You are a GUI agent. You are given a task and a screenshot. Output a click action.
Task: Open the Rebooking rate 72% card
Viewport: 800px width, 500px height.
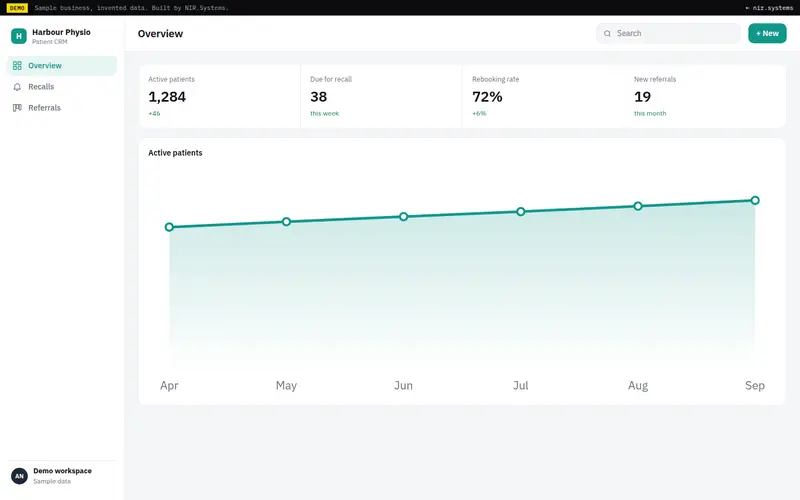click(543, 96)
